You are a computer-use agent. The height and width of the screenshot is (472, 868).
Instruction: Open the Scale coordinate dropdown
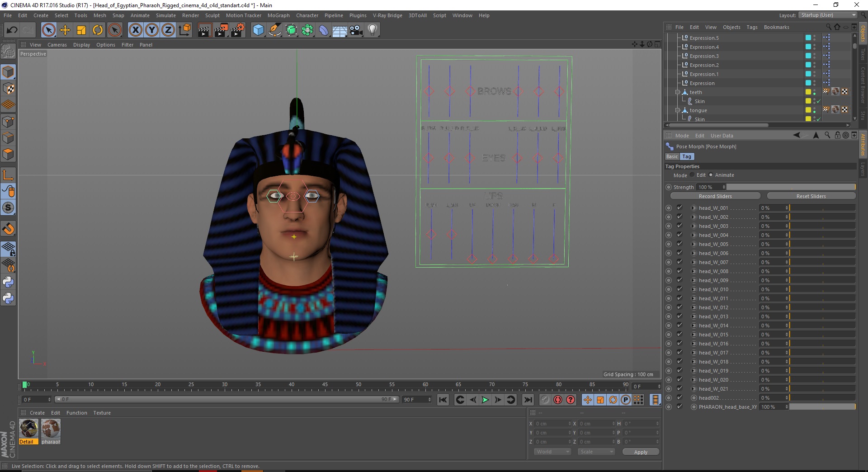[x=596, y=452]
